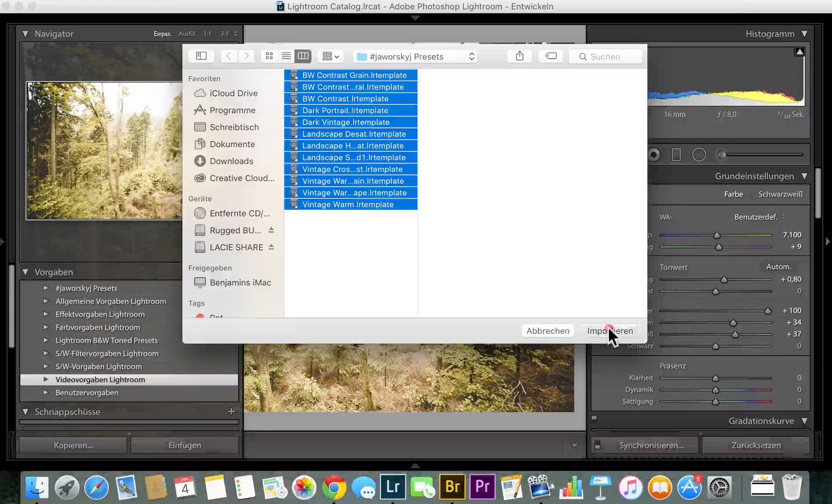Adjust the Sättigung slider handle
The width and height of the screenshot is (832, 504).
coord(715,402)
